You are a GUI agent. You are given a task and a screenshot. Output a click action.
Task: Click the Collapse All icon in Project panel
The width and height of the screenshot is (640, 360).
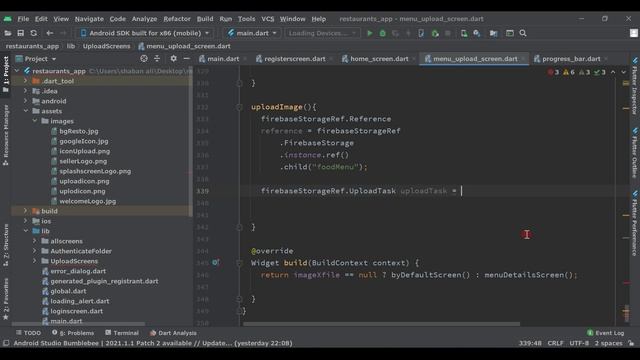(157, 59)
